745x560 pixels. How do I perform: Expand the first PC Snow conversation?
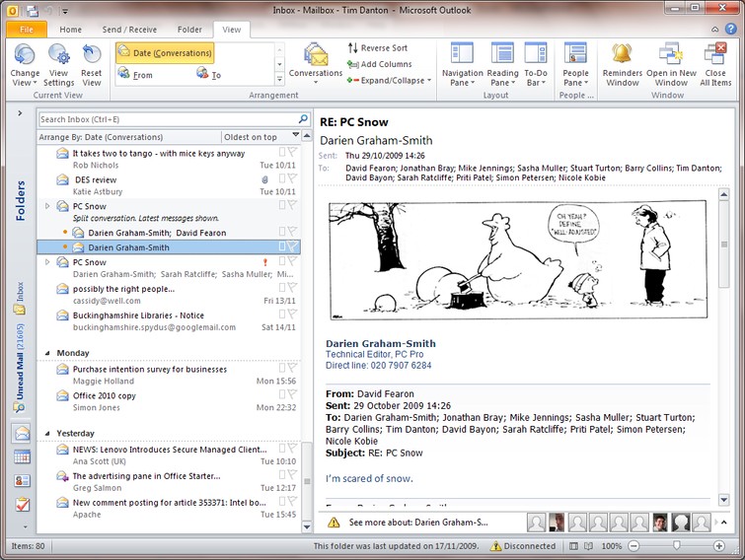tap(47, 206)
